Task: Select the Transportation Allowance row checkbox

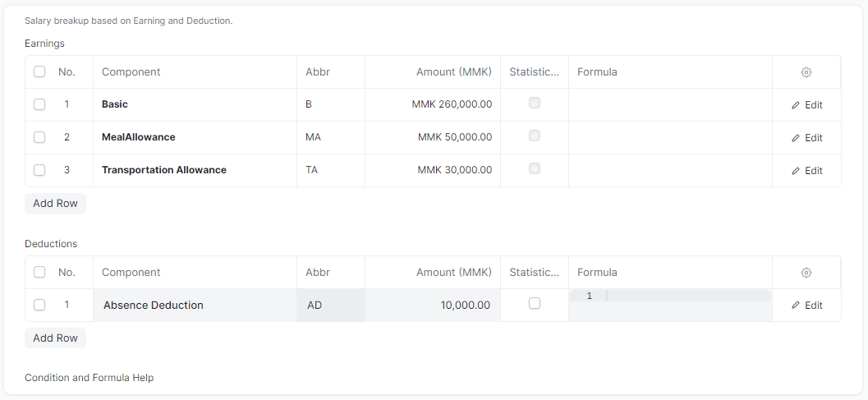Action: click(x=39, y=170)
